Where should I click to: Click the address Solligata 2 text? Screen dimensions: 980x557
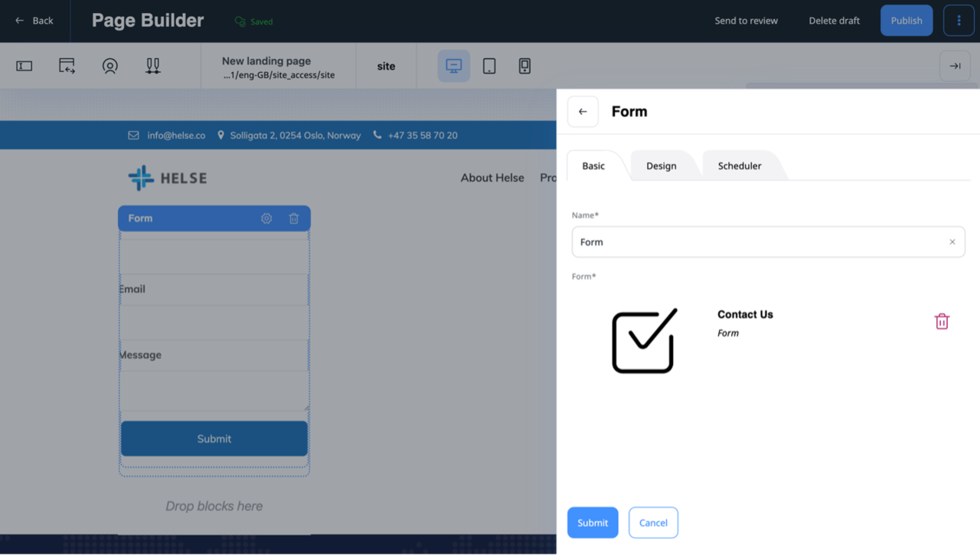[x=295, y=136]
